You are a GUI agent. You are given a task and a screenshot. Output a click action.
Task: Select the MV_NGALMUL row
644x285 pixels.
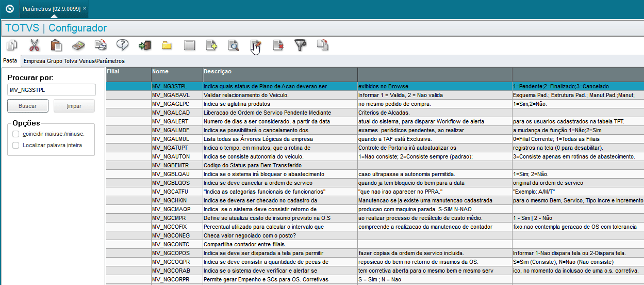pos(375,139)
